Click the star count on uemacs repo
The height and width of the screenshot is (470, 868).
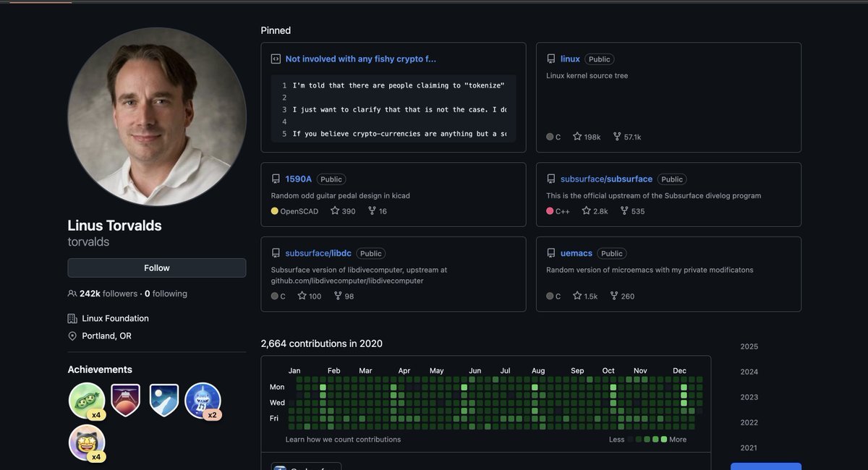pos(585,296)
